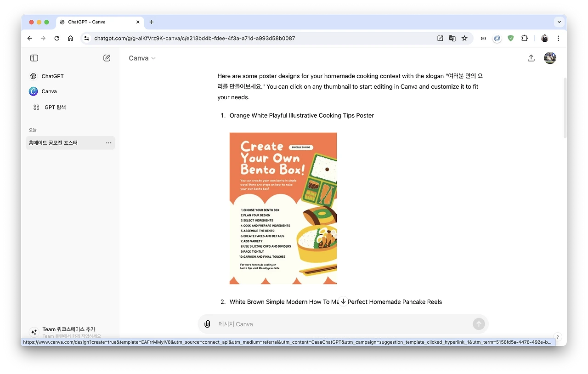Screen dimensions: 588x374
Task: Send the message with the arrow button
Action: (x=479, y=324)
